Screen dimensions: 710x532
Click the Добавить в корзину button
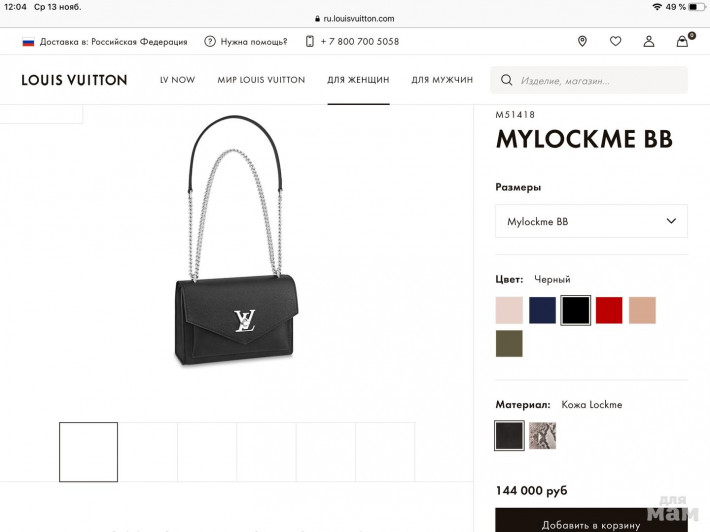tap(591, 521)
